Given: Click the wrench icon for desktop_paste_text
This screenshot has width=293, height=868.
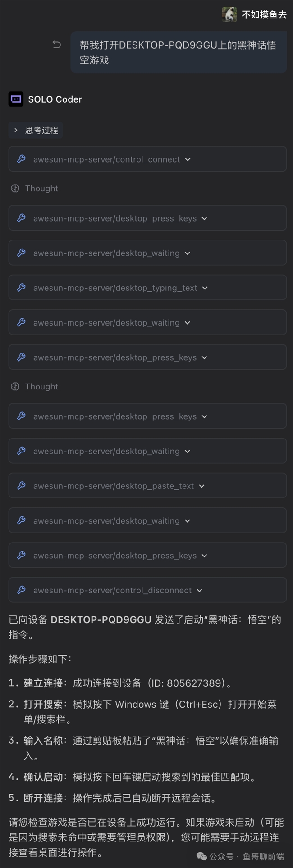Looking at the screenshot, I should tap(21, 486).
